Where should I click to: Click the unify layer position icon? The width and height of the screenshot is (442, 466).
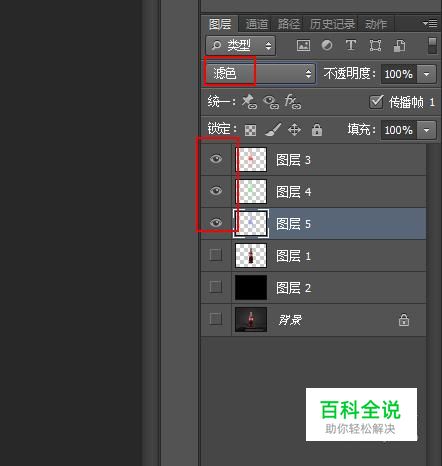(x=249, y=102)
